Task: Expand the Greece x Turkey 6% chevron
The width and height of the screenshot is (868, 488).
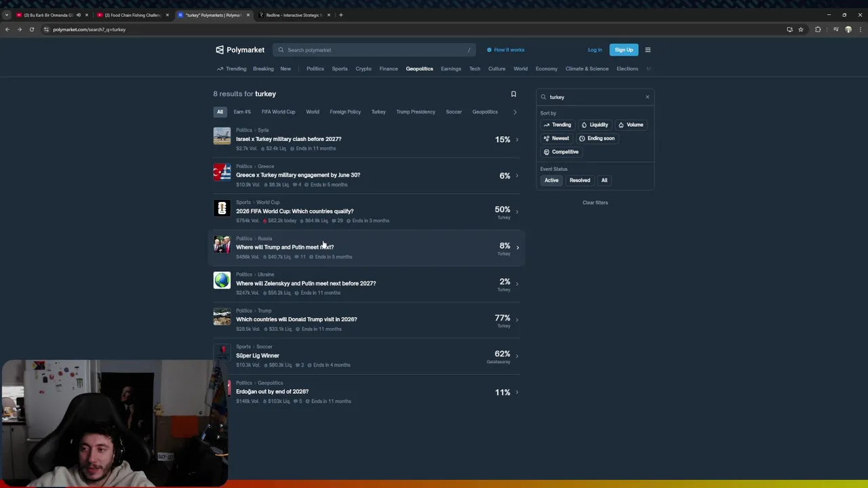Action: click(x=517, y=176)
